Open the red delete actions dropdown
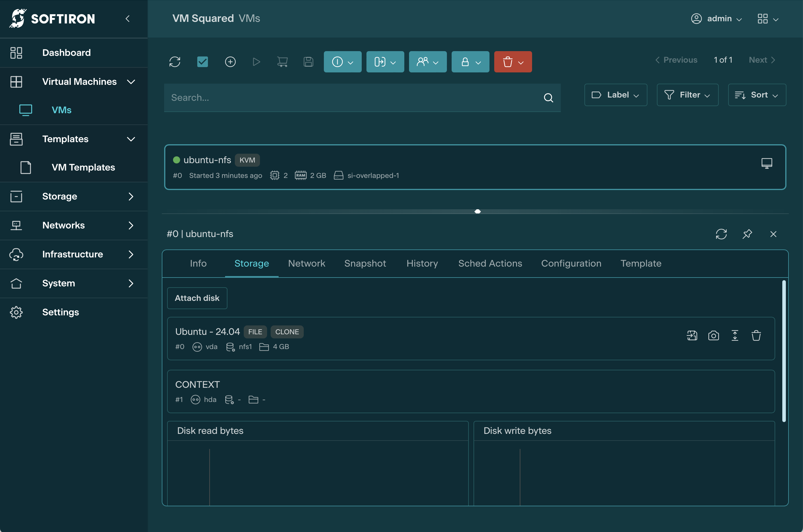 513,62
